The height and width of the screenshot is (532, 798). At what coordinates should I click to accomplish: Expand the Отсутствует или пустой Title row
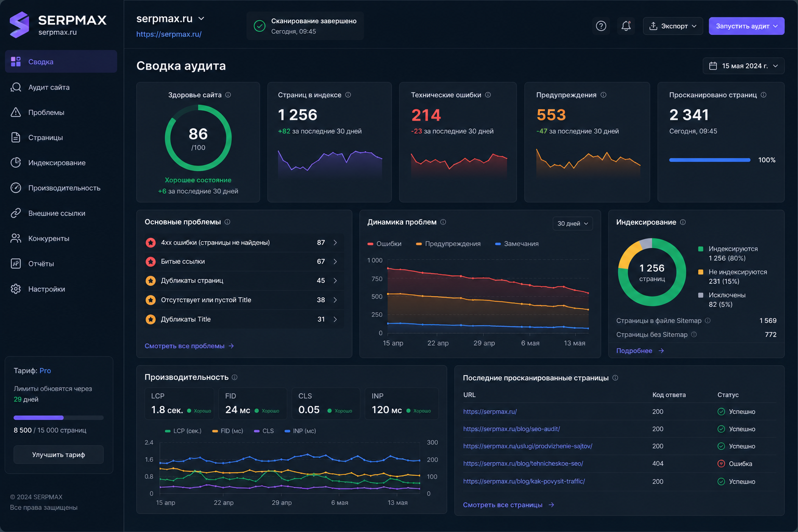244,300
